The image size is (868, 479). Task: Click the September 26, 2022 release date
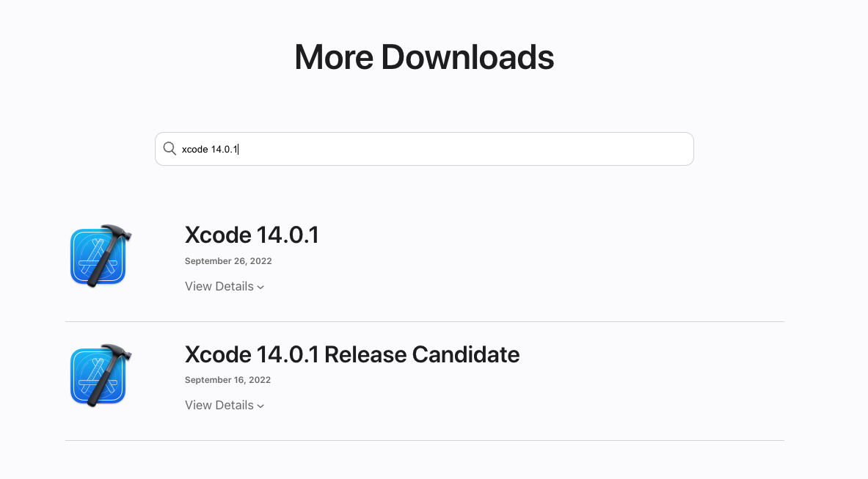point(228,261)
